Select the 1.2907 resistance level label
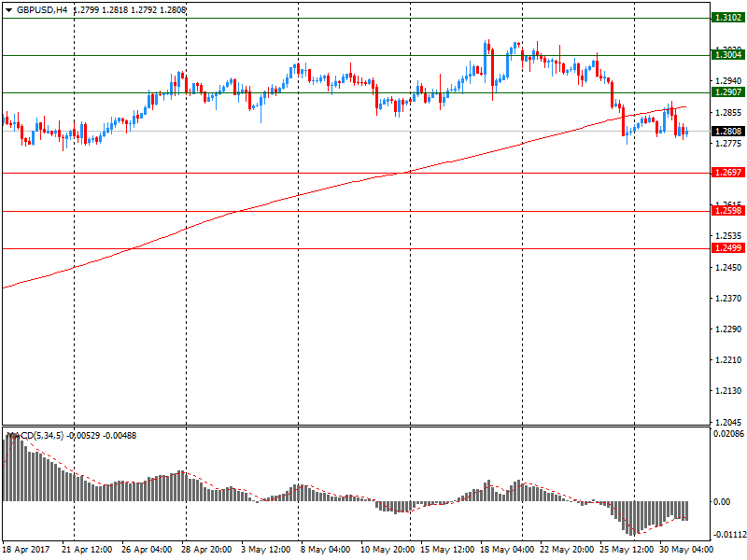 (728, 91)
